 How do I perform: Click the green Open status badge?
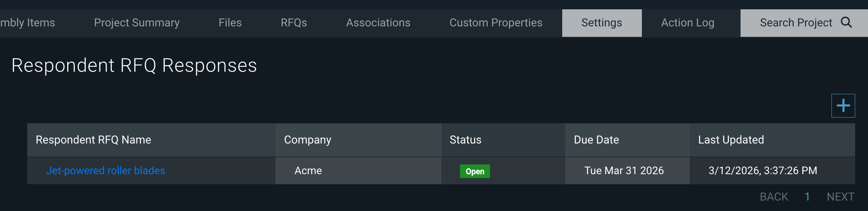point(475,171)
